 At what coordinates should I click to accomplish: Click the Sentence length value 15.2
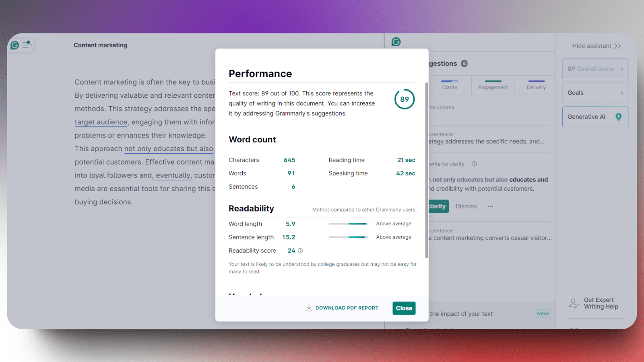point(289,237)
